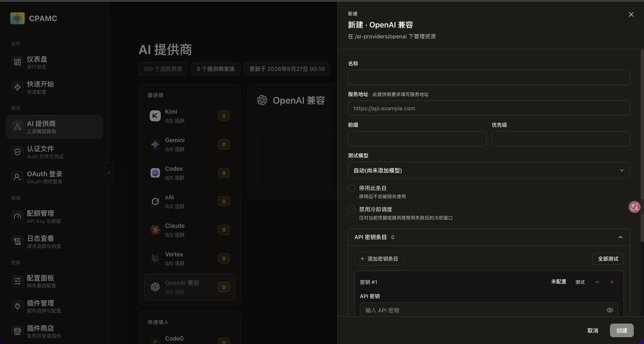The width and height of the screenshot is (644, 344).
Task: Show the API key with the eye icon
Action: pyautogui.click(x=610, y=310)
